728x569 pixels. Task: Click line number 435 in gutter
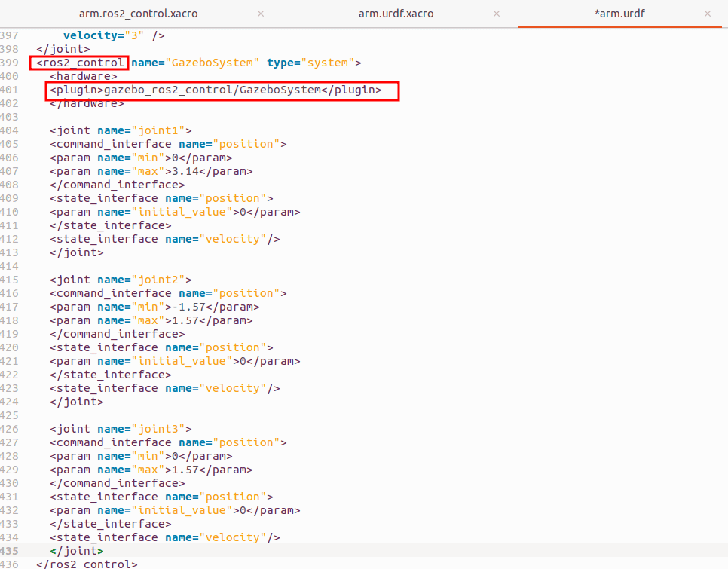tap(10, 551)
